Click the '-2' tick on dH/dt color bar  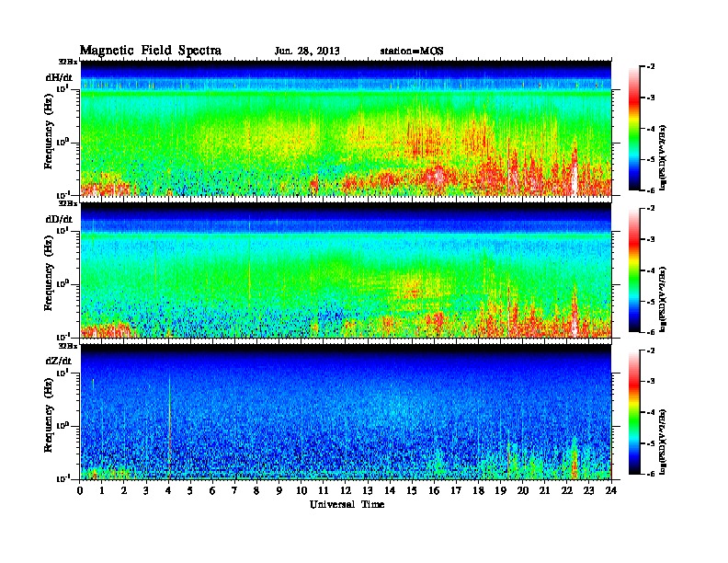652,67
